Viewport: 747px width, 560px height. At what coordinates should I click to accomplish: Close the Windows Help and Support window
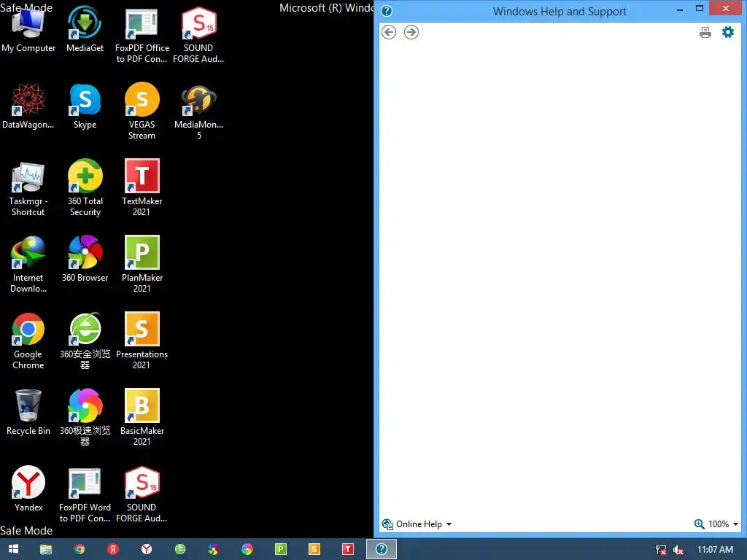726,8
